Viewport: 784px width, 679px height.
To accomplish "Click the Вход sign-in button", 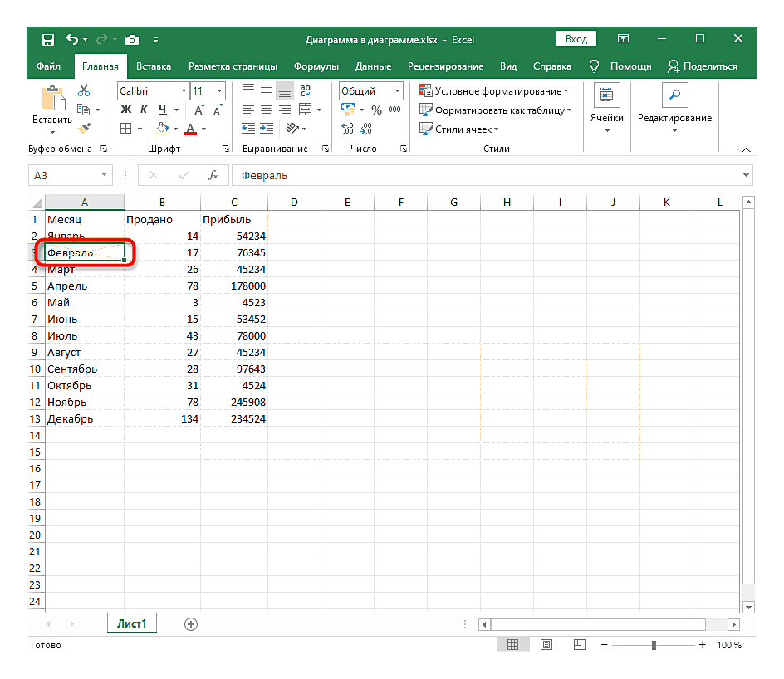I will [576, 39].
